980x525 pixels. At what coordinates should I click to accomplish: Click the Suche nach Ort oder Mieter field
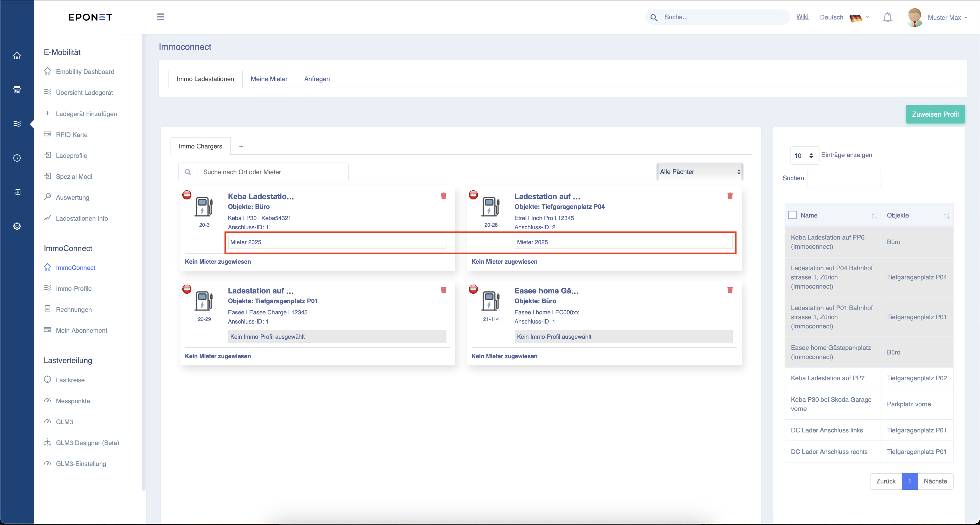point(272,172)
